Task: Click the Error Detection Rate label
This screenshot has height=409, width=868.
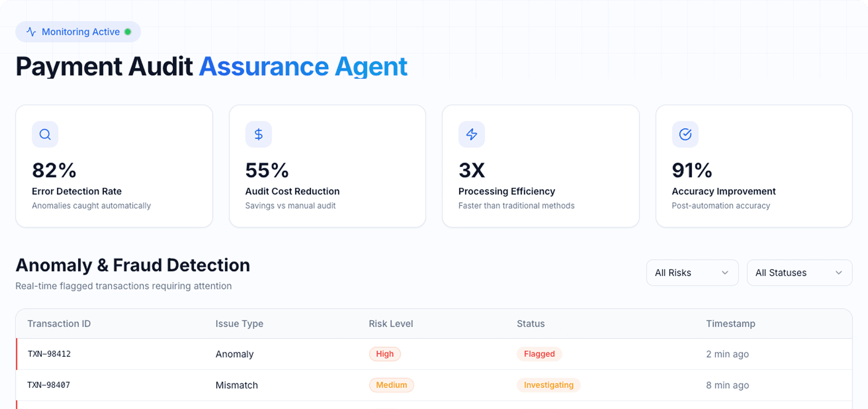Action: (77, 191)
